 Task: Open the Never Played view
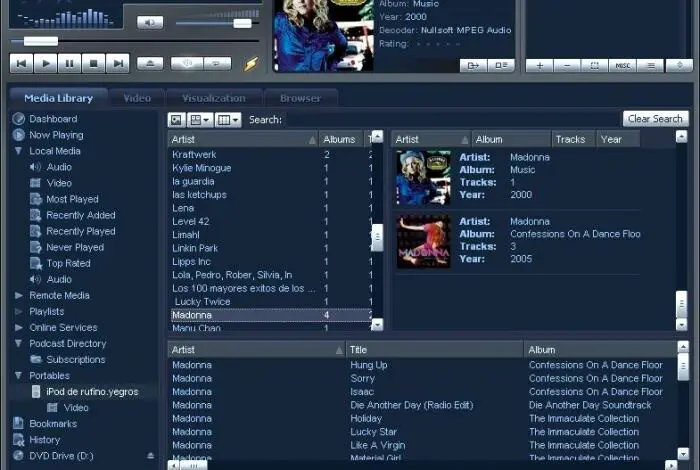(75, 247)
